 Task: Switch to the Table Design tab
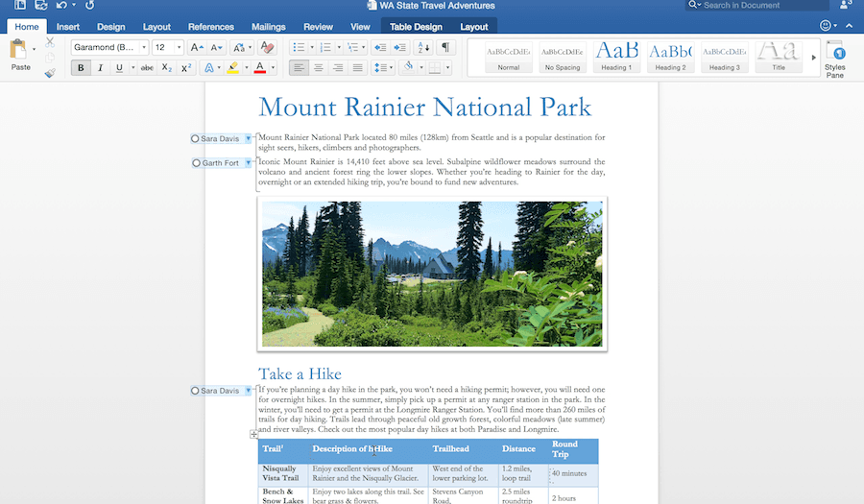pyautogui.click(x=416, y=27)
